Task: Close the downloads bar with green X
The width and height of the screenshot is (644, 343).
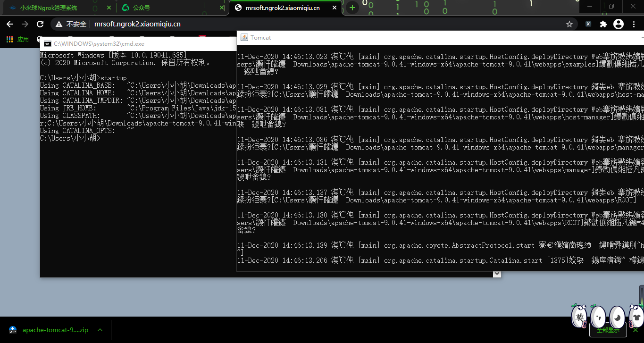Action: tap(635, 330)
